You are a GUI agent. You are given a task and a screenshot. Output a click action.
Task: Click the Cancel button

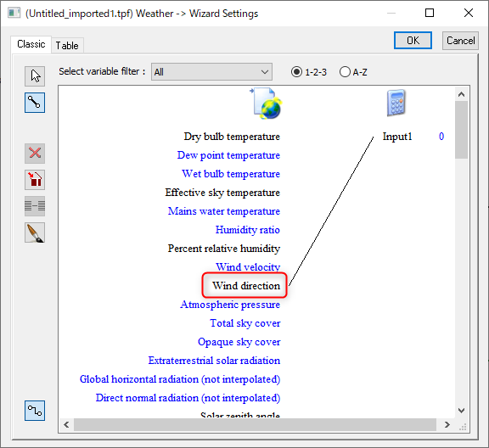[x=461, y=41]
